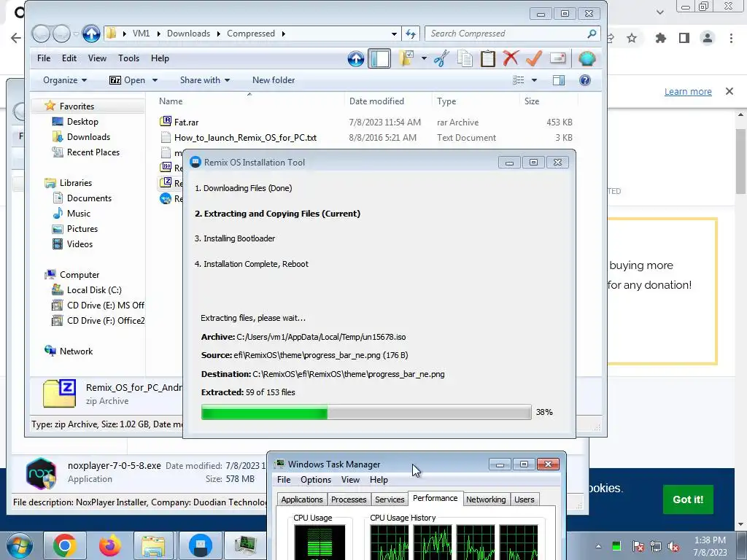Click New folder button
The height and width of the screenshot is (560, 747).
coord(274,80)
